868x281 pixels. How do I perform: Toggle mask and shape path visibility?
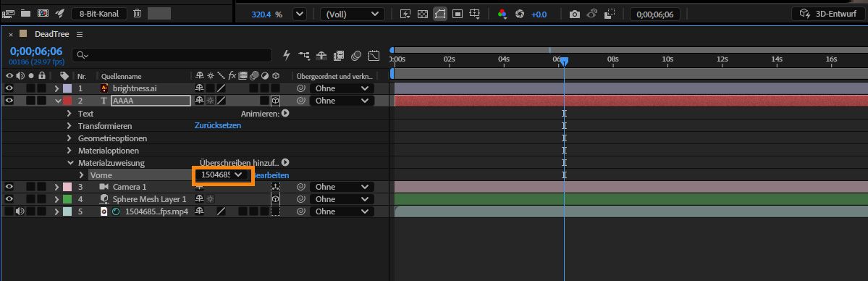pos(440,14)
